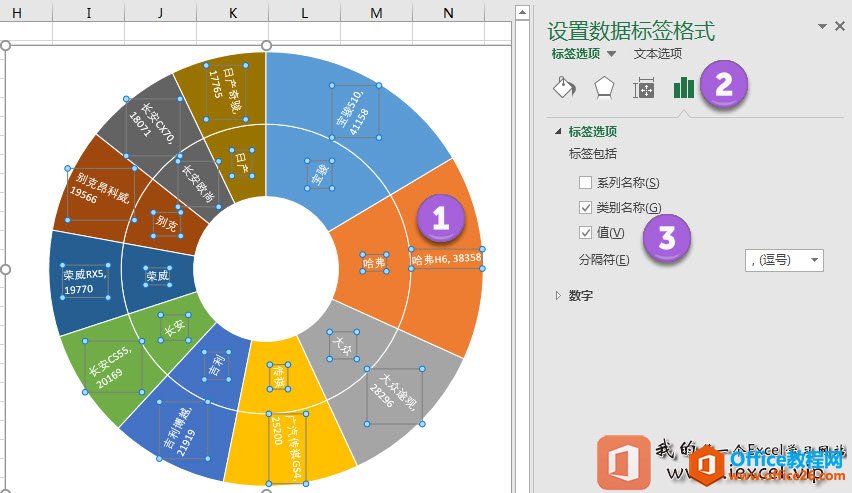Select the 长安CX70, 18071 data label
Screen dimensions: 852x493
point(153,128)
